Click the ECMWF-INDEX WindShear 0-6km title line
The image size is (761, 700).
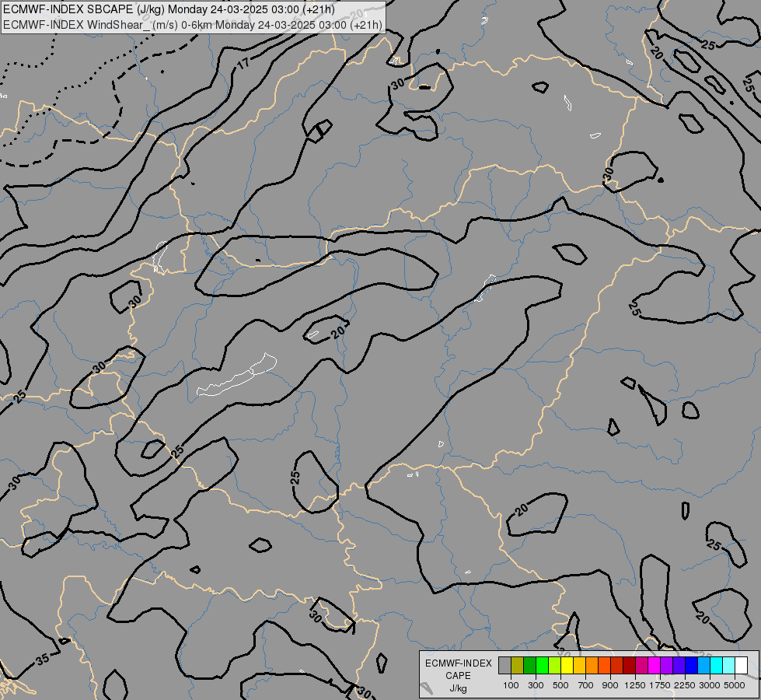193,25
